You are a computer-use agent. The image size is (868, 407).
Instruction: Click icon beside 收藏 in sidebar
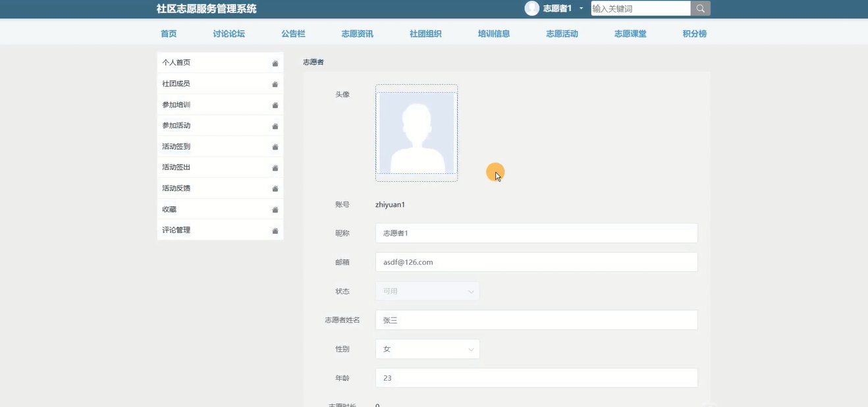tap(275, 210)
